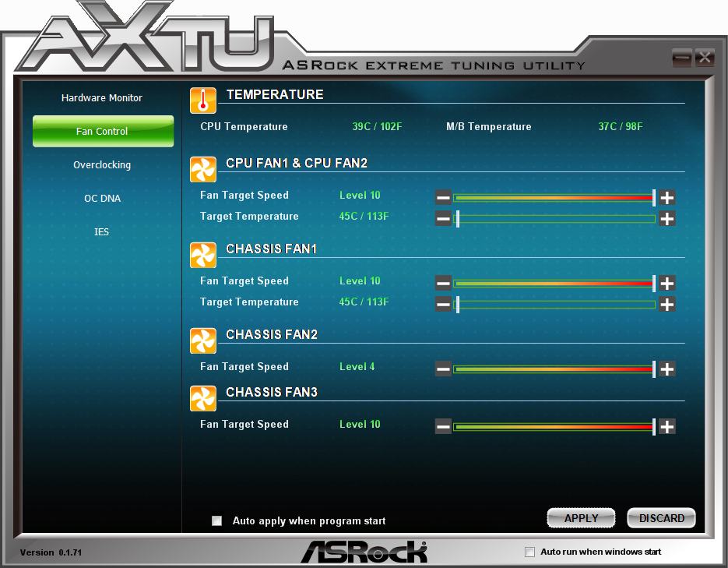Increase Chassis Fan1 target temperature with plus
The height and width of the screenshot is (568, 728).
pos(667,304)
